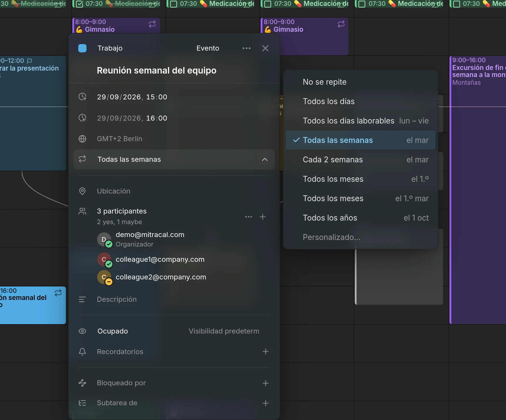
Task: Add a Bloqueado por dependency
Action: 266,383
